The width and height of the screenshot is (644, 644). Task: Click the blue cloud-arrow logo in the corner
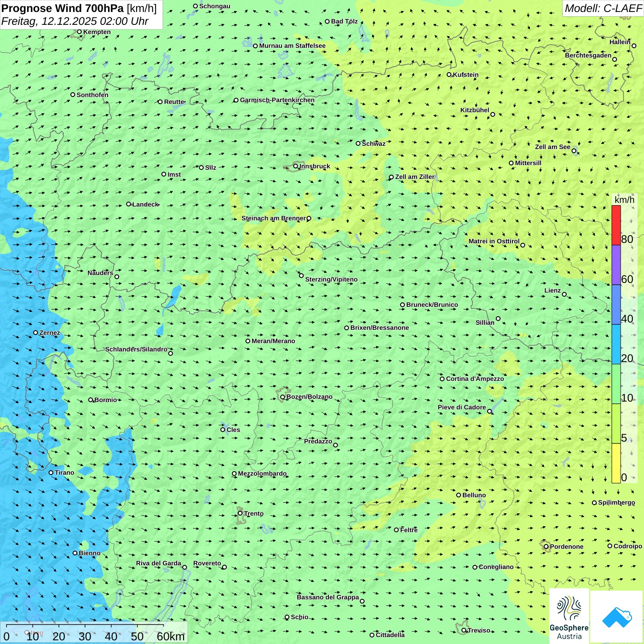pyautogui.click(x=617, y=617)
